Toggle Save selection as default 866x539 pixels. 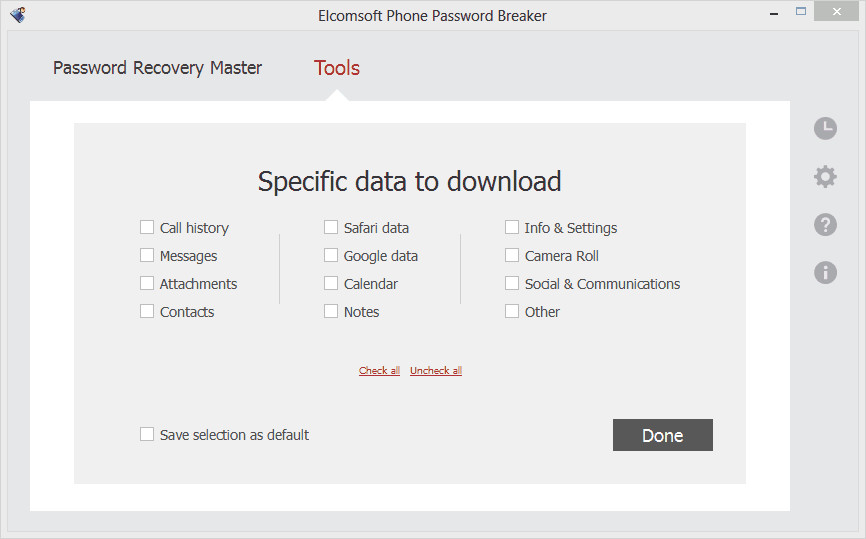click(147, 435)
